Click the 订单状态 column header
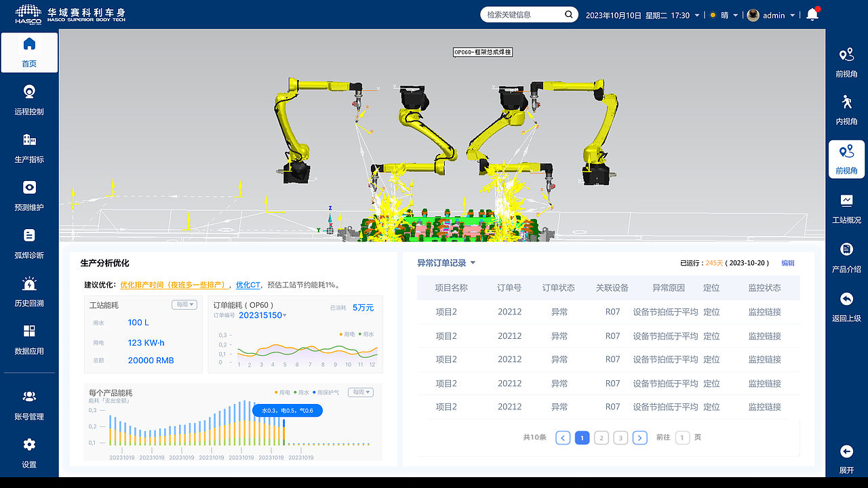Screen dimensions: 868x488 pos(559,288)
